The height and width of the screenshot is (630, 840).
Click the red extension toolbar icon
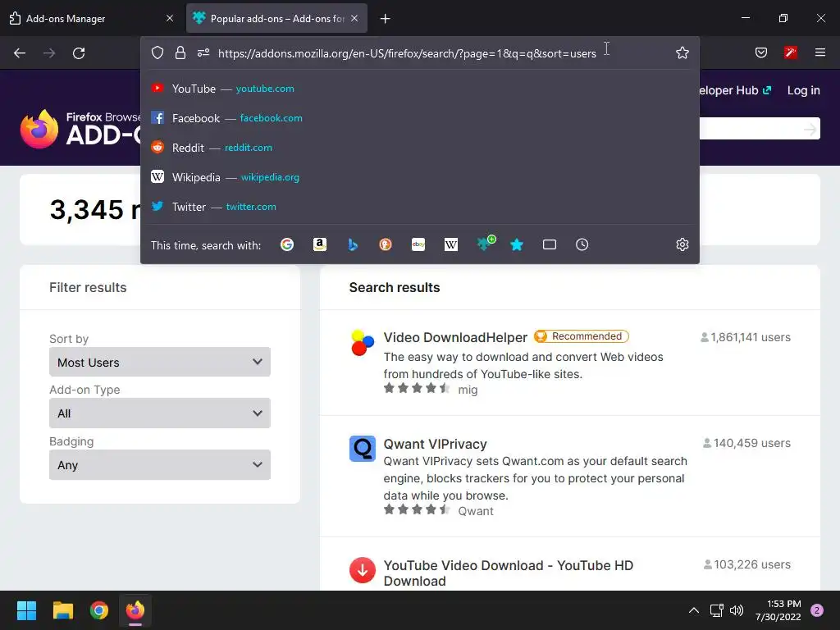tap(790, 52)
